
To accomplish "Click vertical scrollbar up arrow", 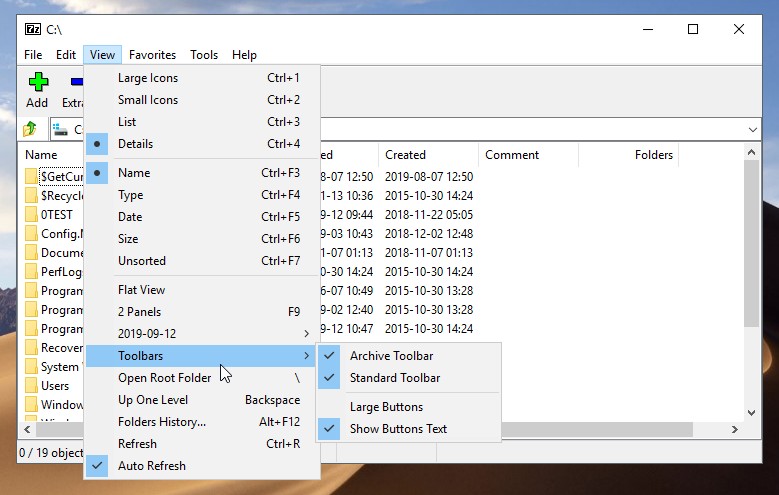I will click(x=751, y=152).
